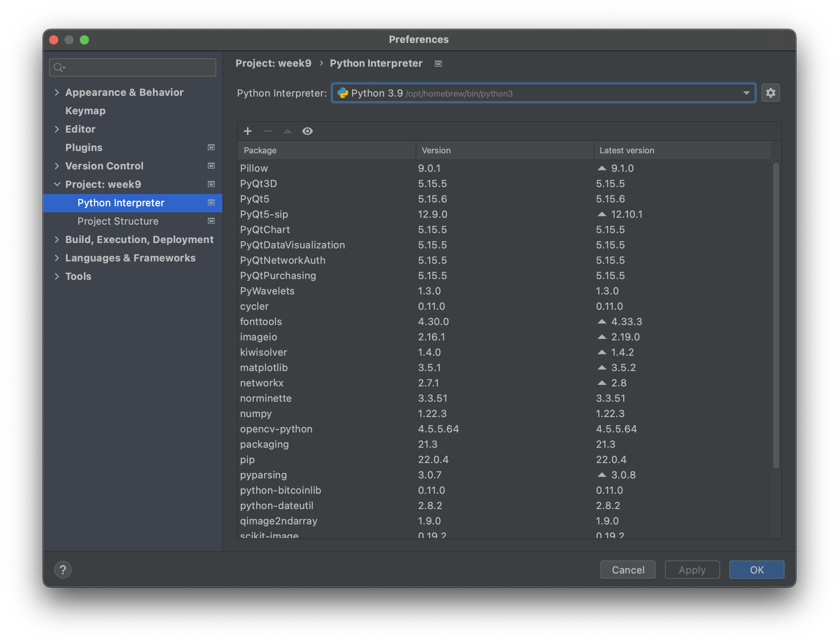Click the Apply button
The width and height of the screenshot is (839, 644).
(692, 570)
